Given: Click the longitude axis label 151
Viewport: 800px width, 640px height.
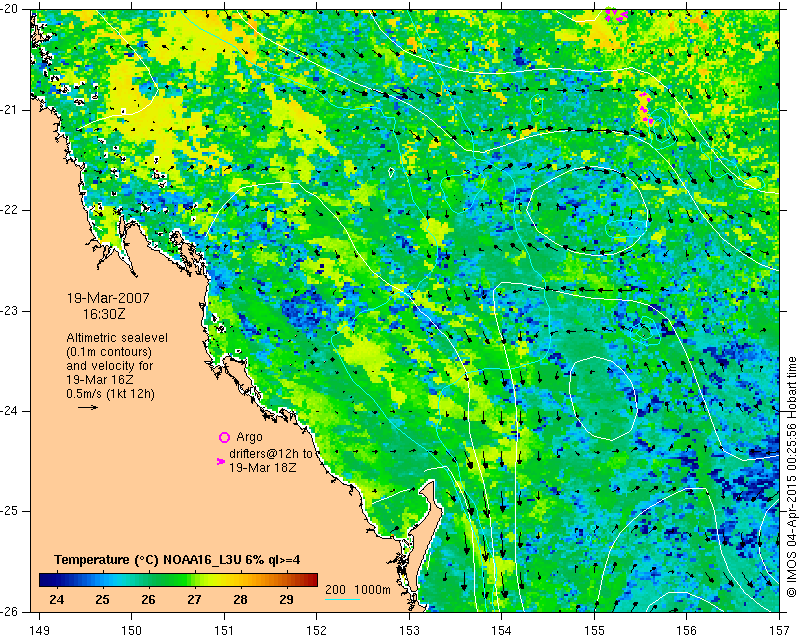Looking at the screenshot, I should point(224,631).
